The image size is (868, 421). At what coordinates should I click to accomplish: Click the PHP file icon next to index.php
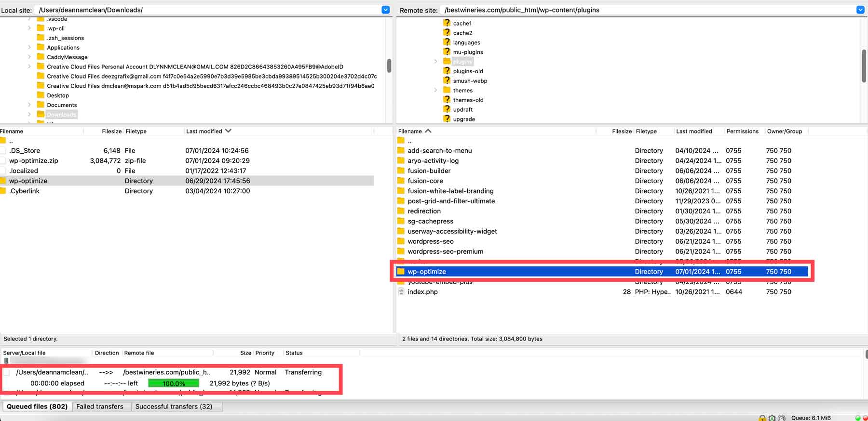tap(401, 291)
